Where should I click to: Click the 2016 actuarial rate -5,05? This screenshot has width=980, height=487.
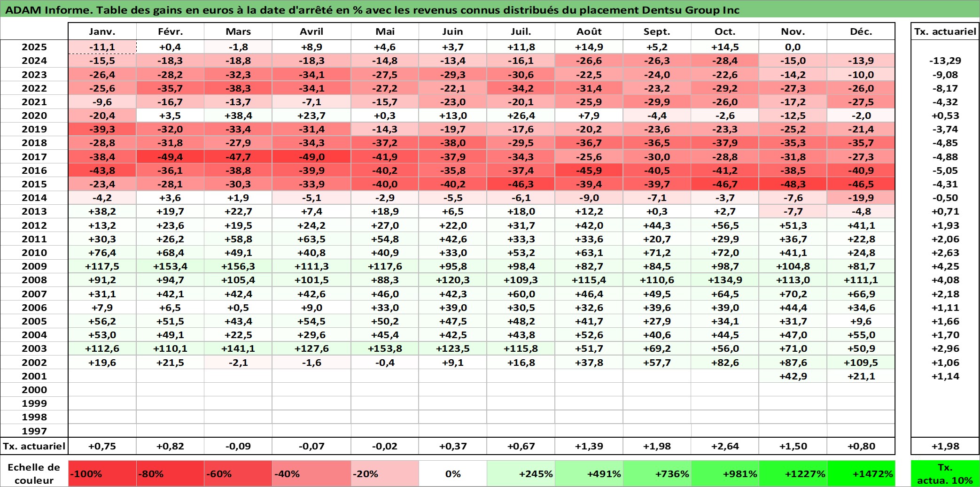tap(945, 170)
